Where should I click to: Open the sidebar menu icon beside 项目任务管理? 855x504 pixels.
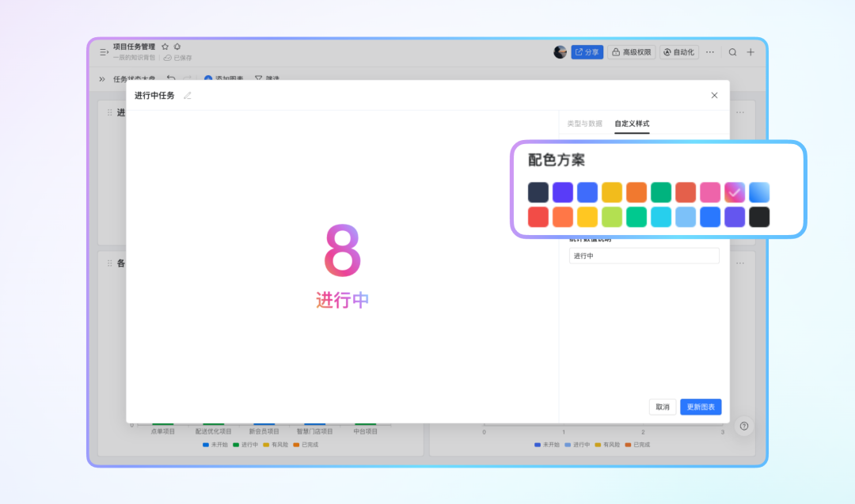(x=104, y=52)
